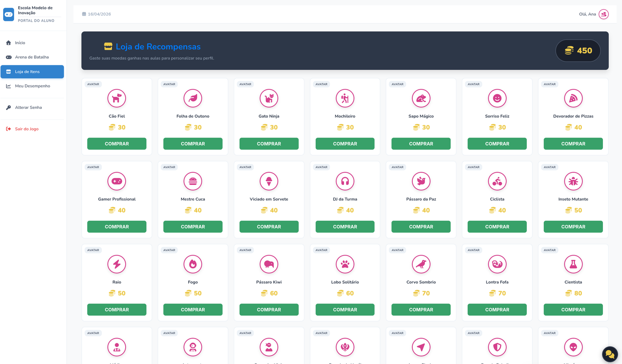Select the Gato Ninja cat avatar icon

point(269,98)
